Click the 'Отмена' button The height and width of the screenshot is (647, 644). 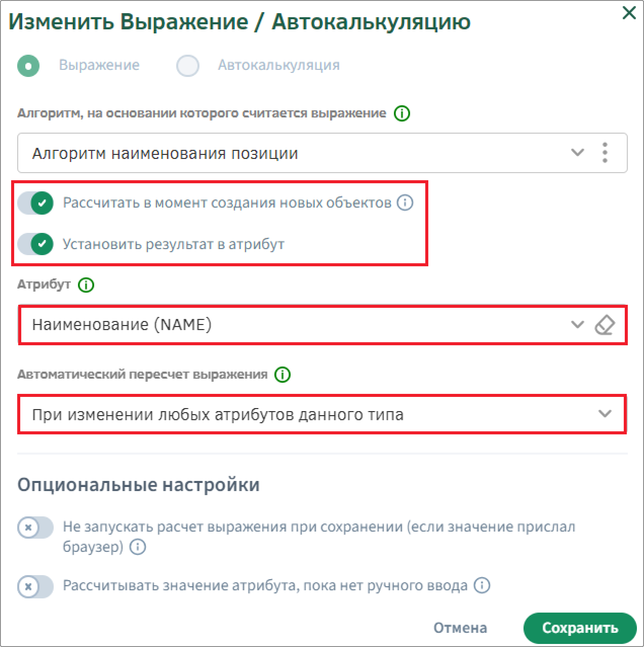[x=460, y=628]
